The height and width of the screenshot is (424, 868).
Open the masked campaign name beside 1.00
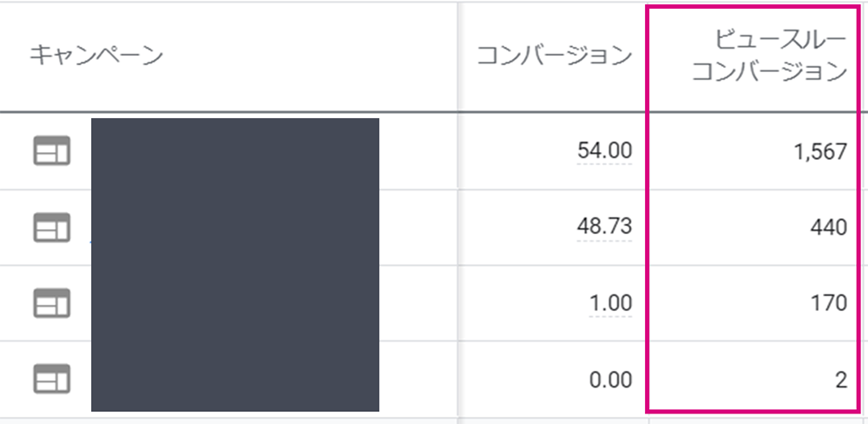[234, 303]
